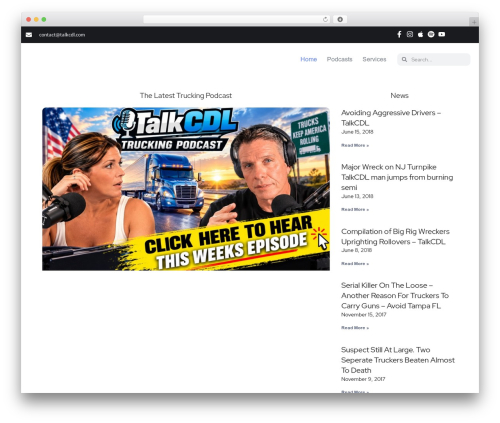
Task: Open the Services menu item
Action: [374, 59]
